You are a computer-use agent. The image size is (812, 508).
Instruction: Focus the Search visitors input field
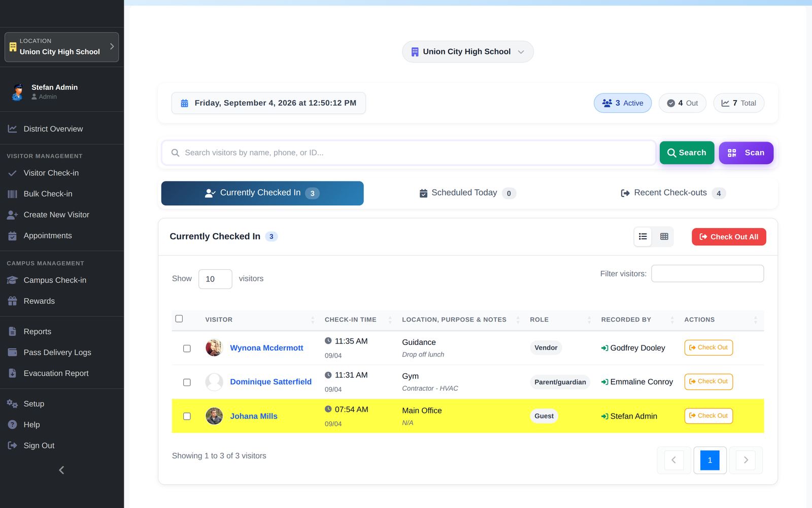coord(409,153)
